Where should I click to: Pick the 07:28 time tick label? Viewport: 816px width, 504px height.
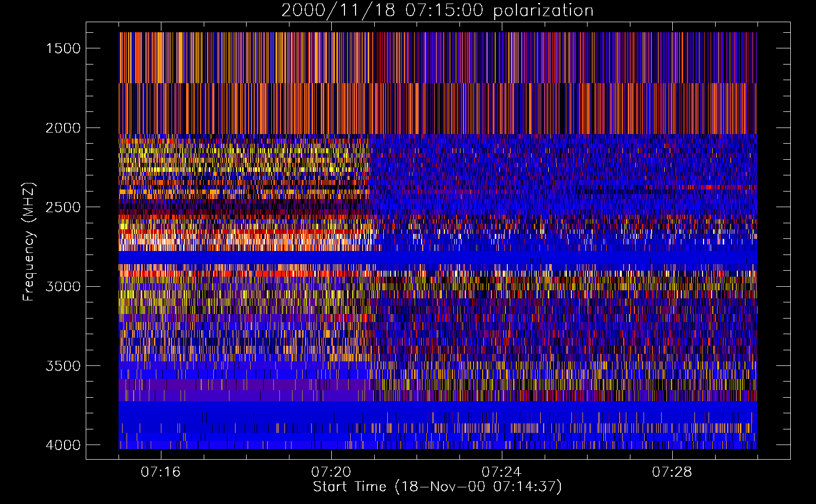coord(672,472)
